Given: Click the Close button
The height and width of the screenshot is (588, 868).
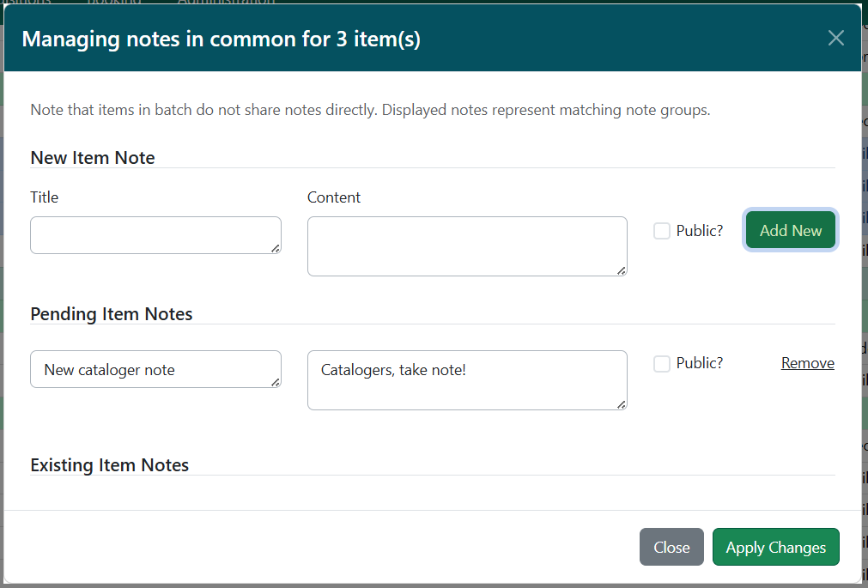Looking at the screenshot, I should pos(671,547).
